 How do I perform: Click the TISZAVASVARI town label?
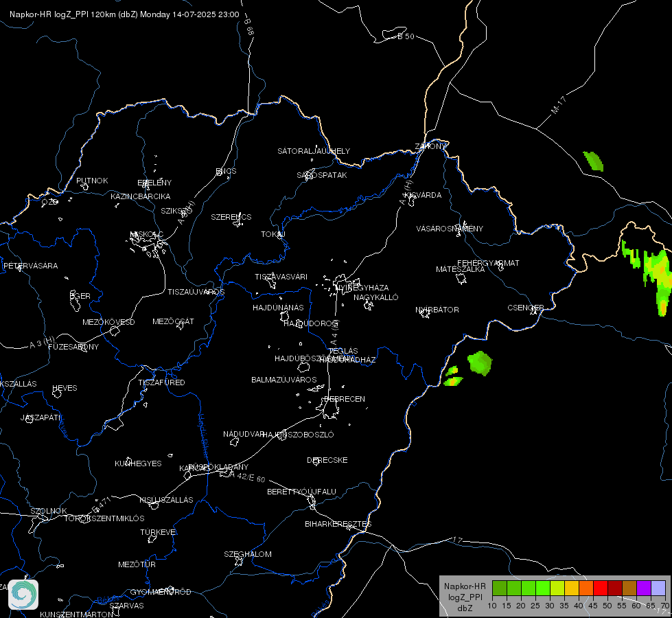tap(281, 277)
